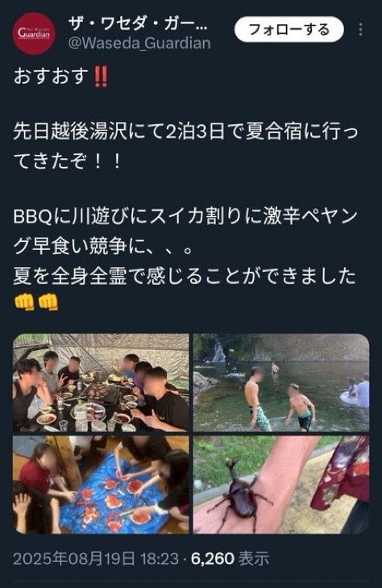View the BBQ table group photo

pyautogui.click(x=101, y=382)
